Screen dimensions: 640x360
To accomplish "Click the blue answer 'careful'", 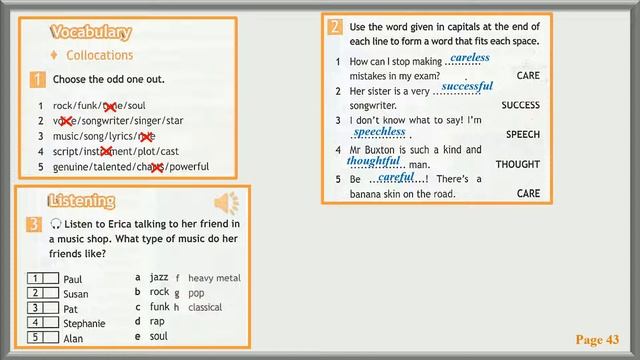I will point(396,176).
